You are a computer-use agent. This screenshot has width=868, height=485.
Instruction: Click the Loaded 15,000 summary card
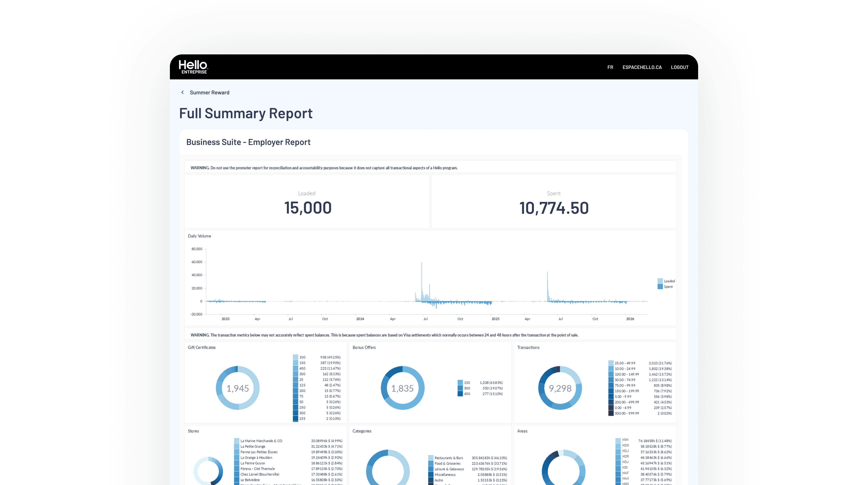pos(307,202)
